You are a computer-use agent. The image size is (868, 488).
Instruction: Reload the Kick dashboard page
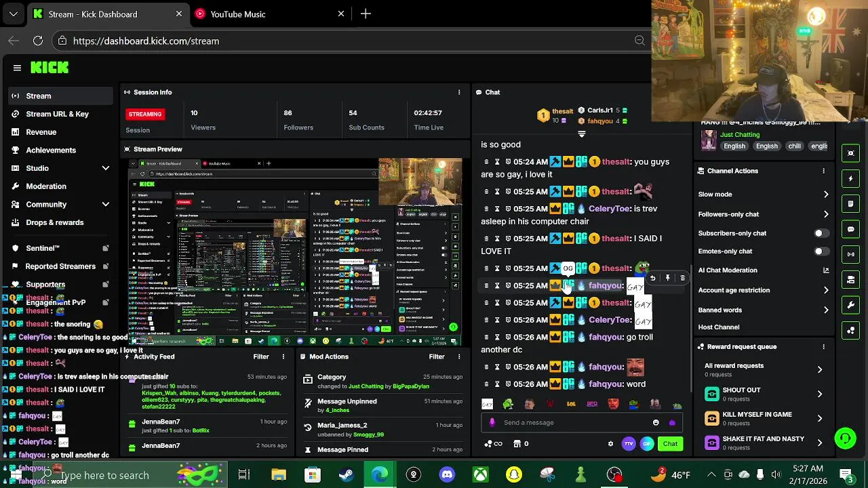pyautogui.click(x=38, y=41)
